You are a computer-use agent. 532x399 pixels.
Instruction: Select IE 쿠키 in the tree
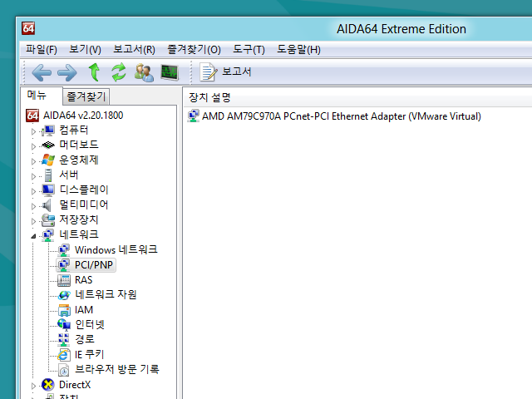(x=89, y=355)
